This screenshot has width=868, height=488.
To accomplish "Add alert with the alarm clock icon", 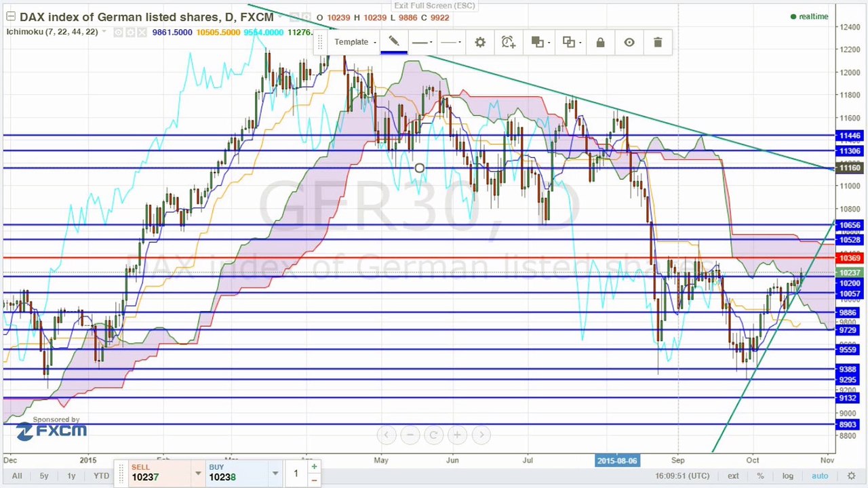I will coord(509,42).
